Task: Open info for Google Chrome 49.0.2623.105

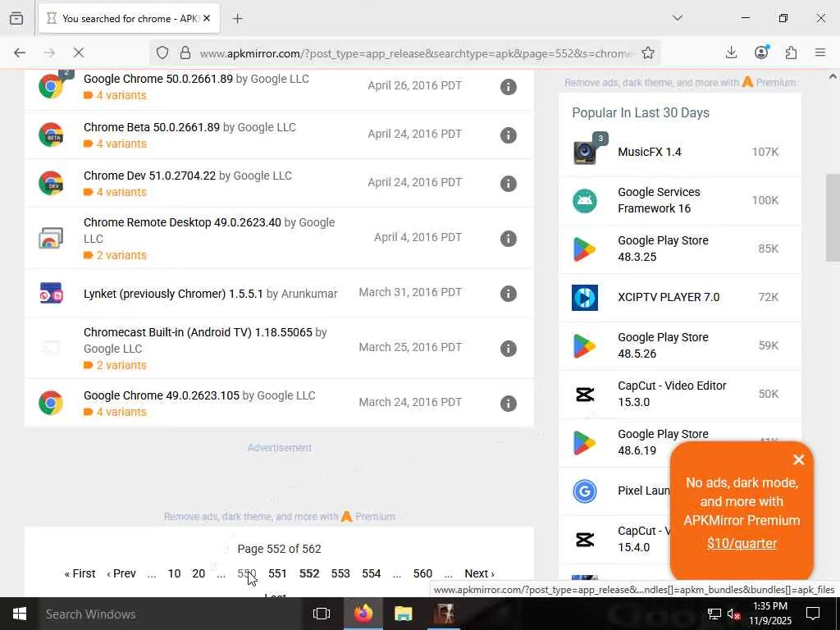Action: (508, 404)
